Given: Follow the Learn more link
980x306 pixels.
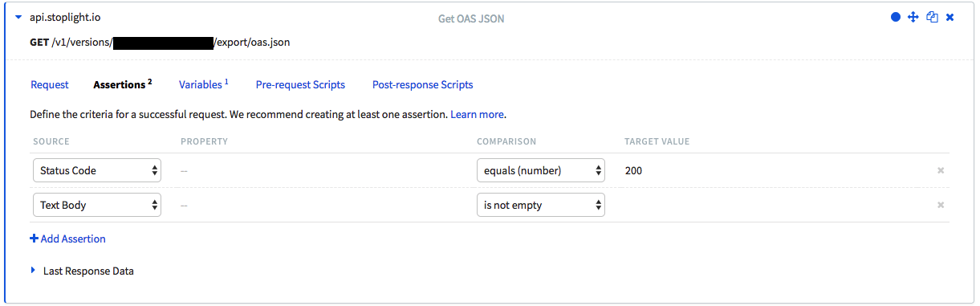Looking at the screenshot, I should 478,115.
